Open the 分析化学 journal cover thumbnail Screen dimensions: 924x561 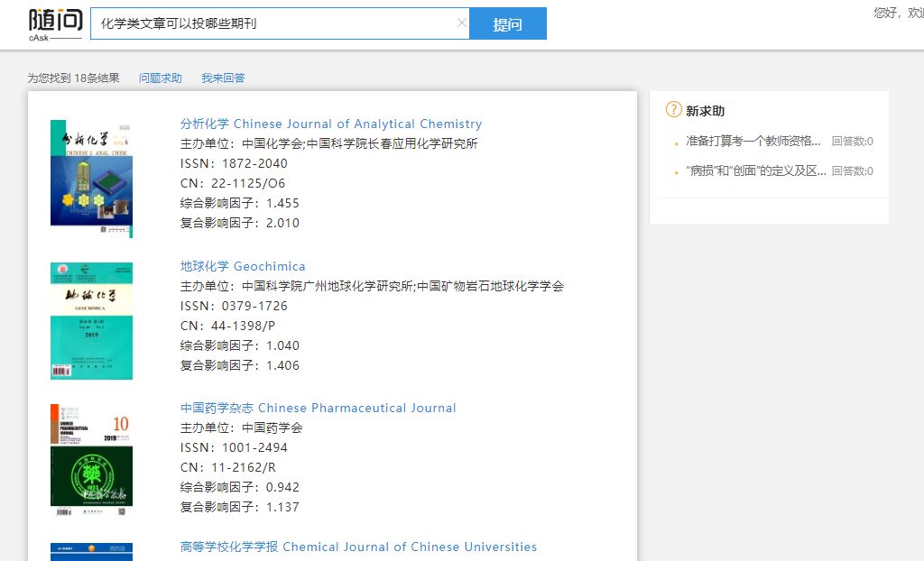tap(91, 178)
